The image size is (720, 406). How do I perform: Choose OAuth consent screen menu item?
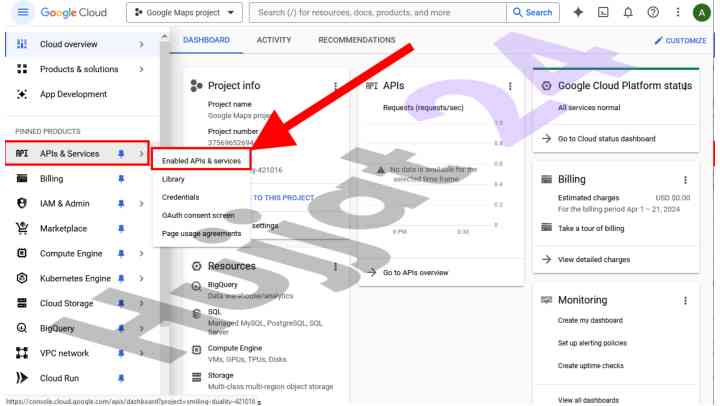pyautogui.click(x=198, y=215)
